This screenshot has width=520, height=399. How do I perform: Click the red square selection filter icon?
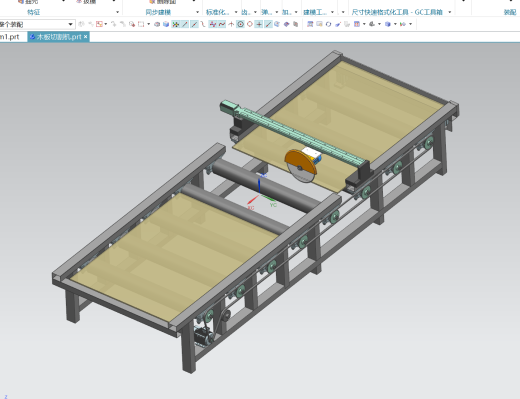point(99,24)
